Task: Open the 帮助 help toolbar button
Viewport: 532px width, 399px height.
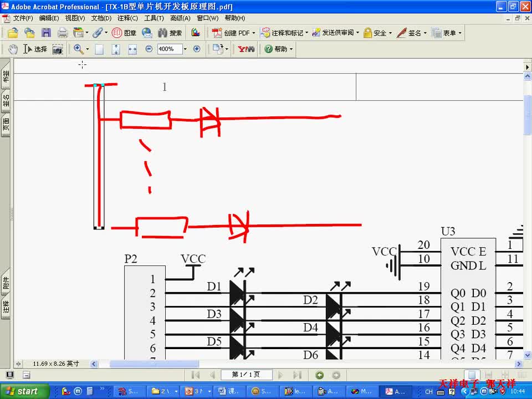Action: (x=278, y=49)
